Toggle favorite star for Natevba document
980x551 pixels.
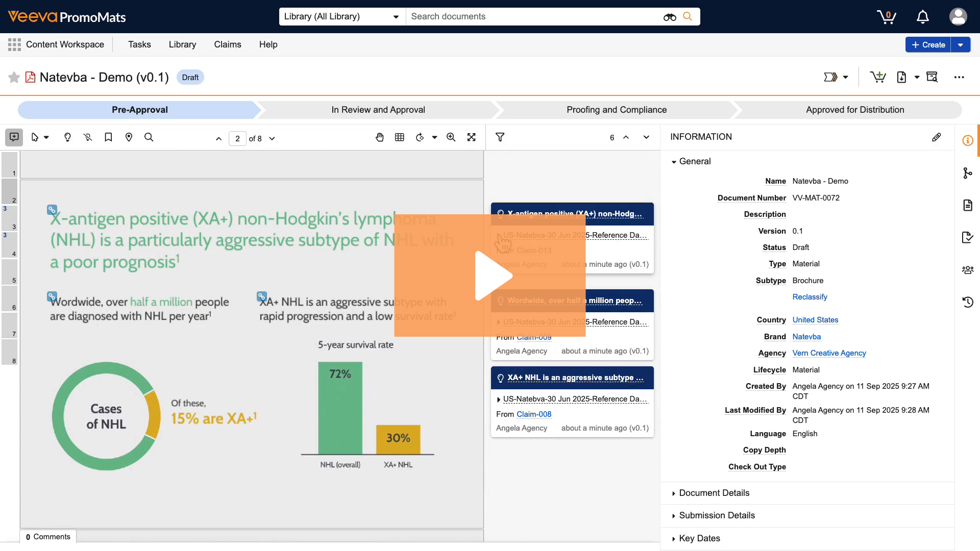coord(14,78)
